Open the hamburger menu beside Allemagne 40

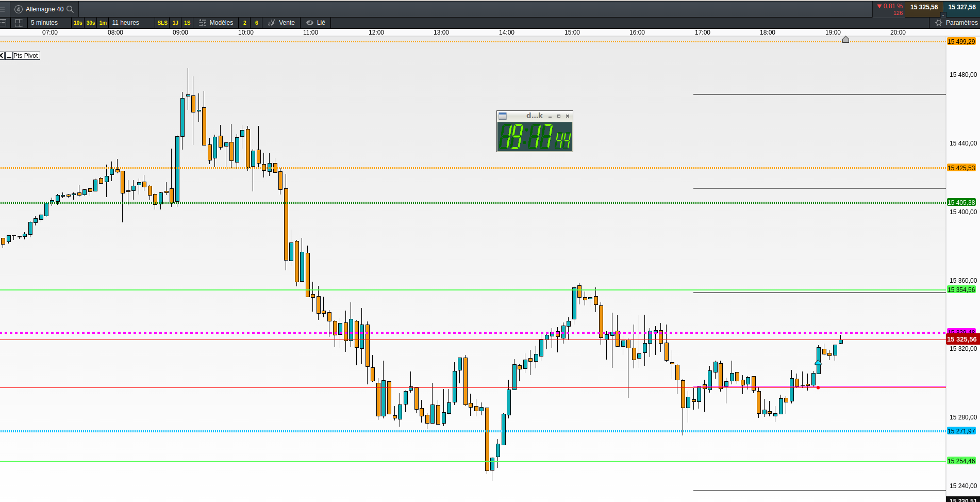click(x=3, y=9)
